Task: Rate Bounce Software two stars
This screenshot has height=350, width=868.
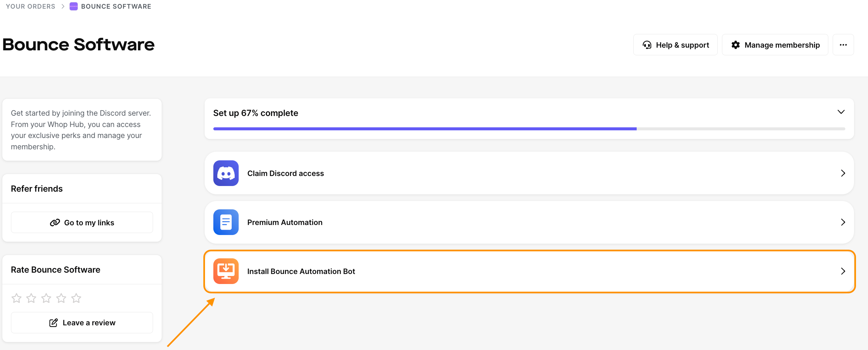Action: (x=31, y=298)
